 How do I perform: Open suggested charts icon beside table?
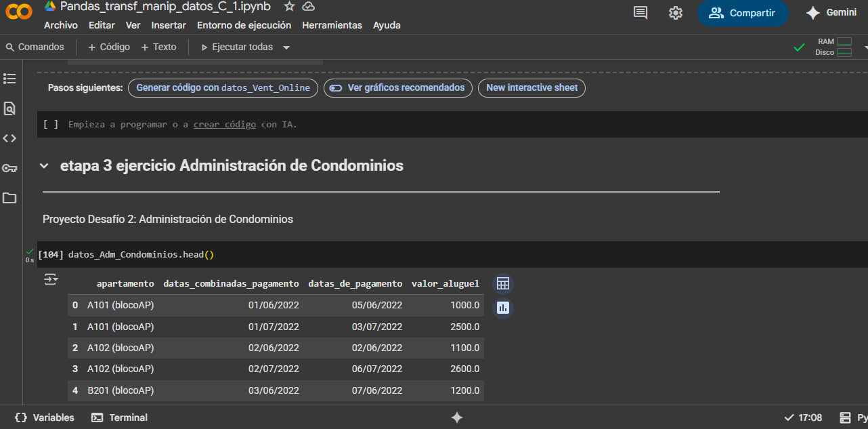click(502, 308)
